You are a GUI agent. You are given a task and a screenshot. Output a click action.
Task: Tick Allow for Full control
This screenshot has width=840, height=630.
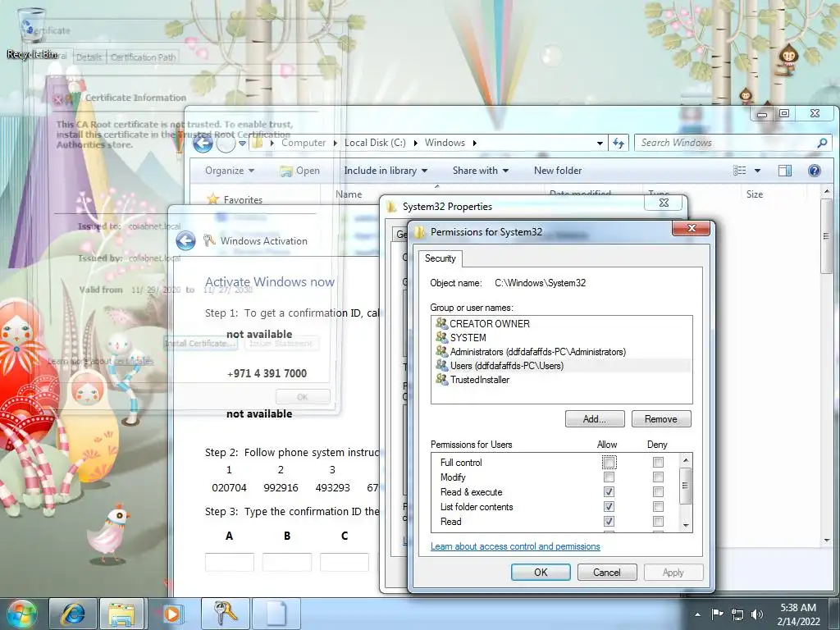pos(609,462)
